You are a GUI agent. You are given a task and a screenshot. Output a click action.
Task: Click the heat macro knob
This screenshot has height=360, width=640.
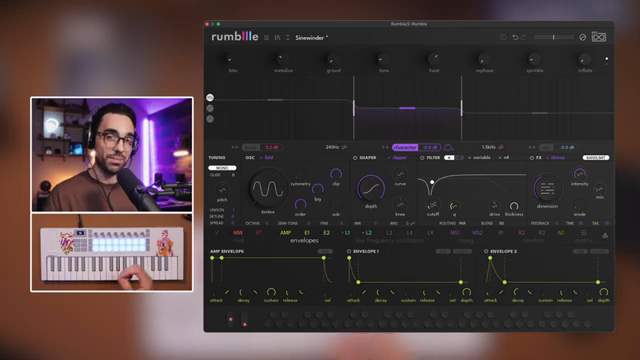click(434, 59)
